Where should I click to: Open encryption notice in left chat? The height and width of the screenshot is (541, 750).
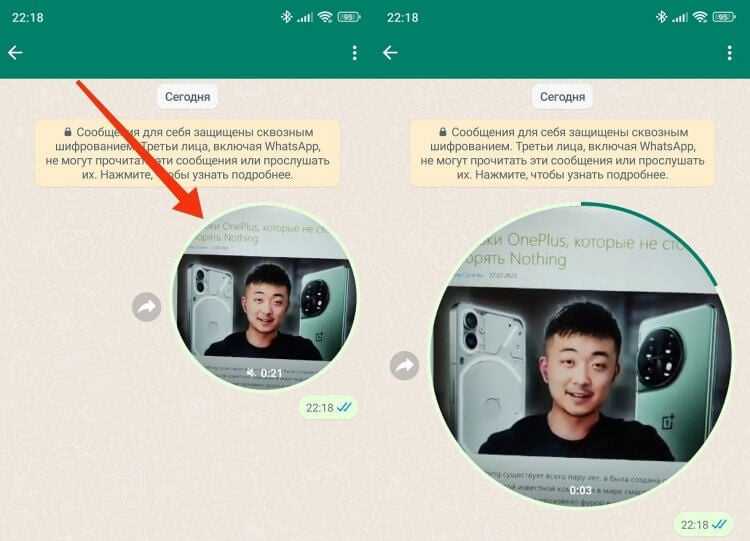point(188,153)
